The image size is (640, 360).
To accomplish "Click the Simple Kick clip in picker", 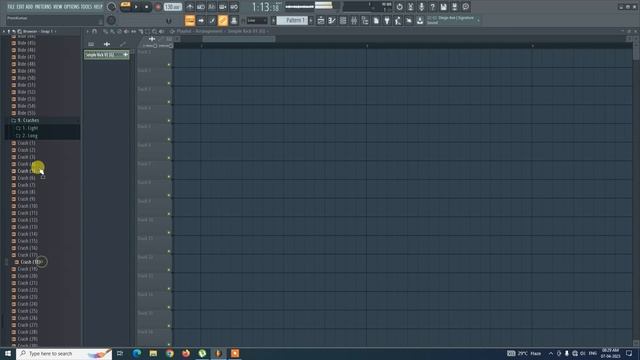I will [x=107, y=55].
